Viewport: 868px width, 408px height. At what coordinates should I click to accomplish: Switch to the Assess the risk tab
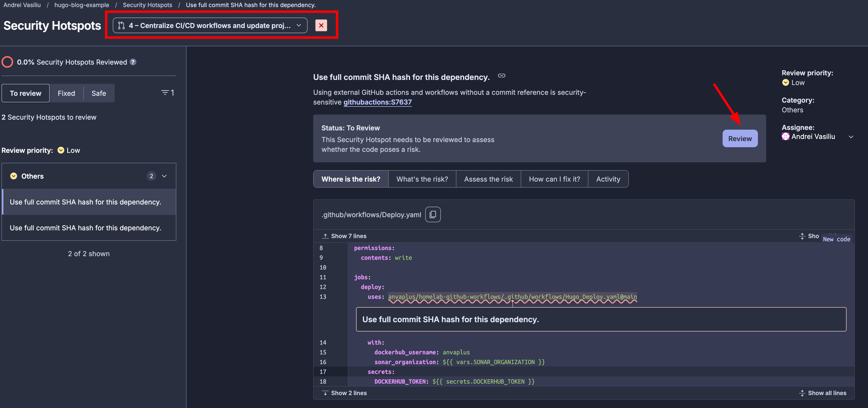(x=488, y=179)
